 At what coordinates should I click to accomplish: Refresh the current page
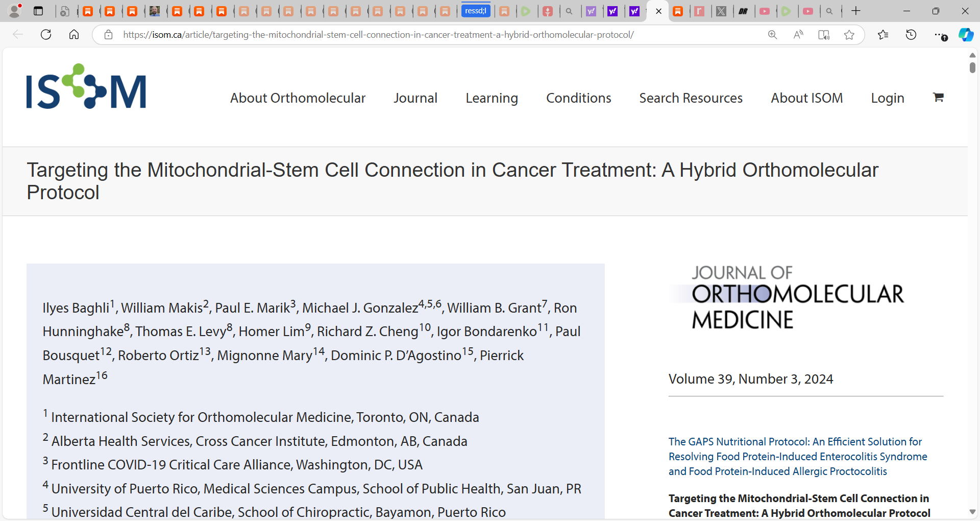coord(46,35)
